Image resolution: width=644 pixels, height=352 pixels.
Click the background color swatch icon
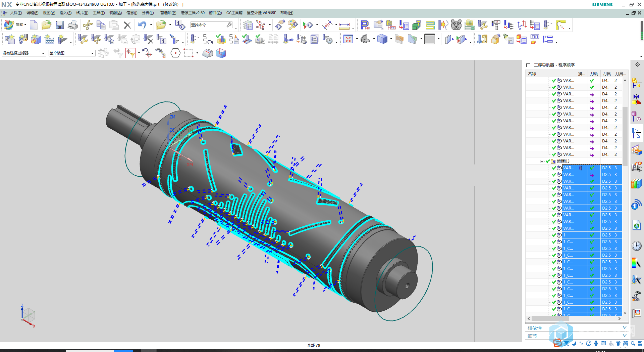[x=430, y=39]
